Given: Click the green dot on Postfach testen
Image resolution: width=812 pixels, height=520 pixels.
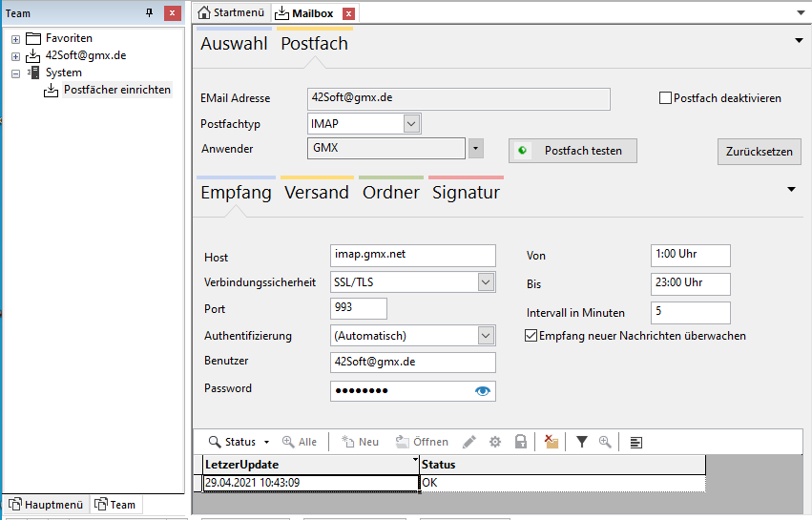Looking at the screenshot, I should (x=523, y=150).
